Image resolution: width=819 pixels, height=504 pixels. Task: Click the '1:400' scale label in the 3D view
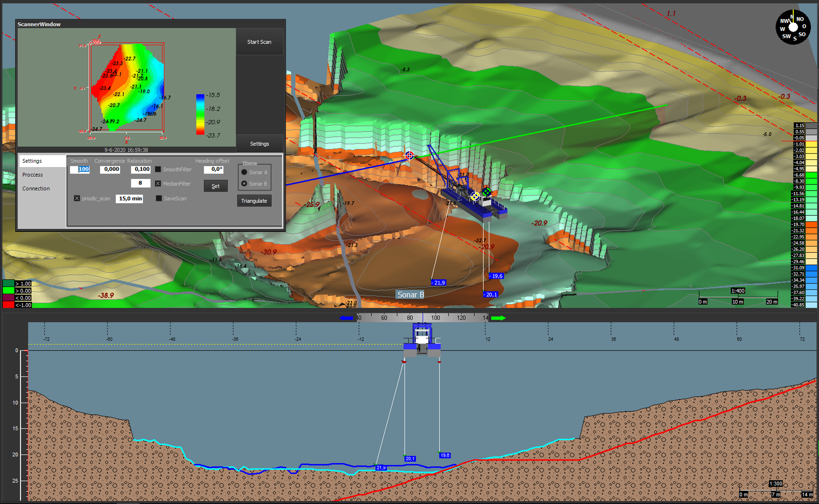(x=738, y=291)
